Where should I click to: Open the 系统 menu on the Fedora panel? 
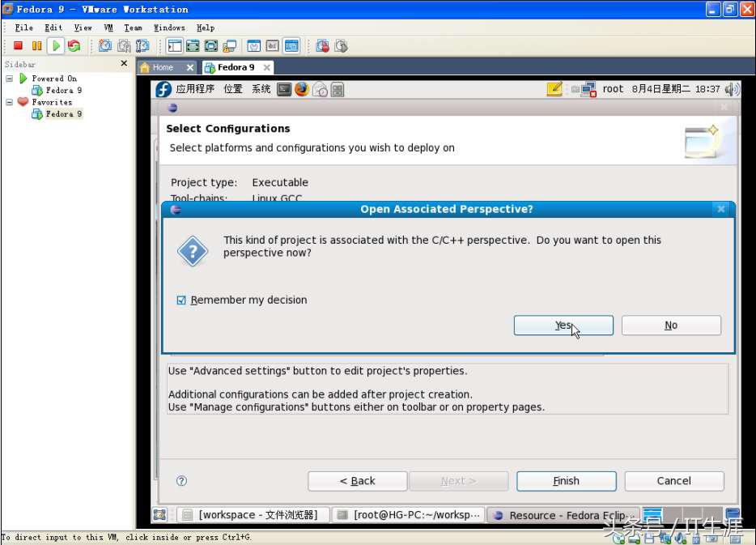coord(262,90)
